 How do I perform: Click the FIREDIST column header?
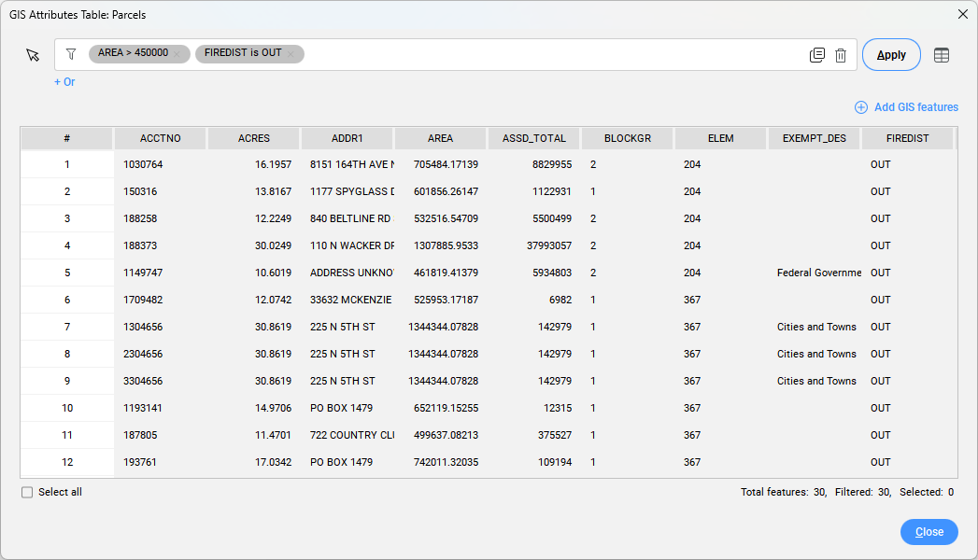point(907,138)
